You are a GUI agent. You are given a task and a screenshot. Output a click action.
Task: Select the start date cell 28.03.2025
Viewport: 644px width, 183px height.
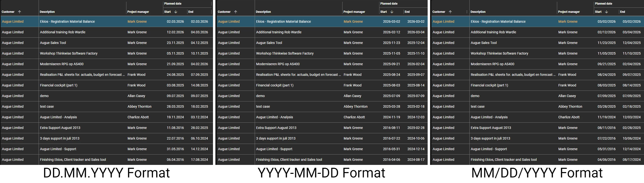(x=175, y=107)
